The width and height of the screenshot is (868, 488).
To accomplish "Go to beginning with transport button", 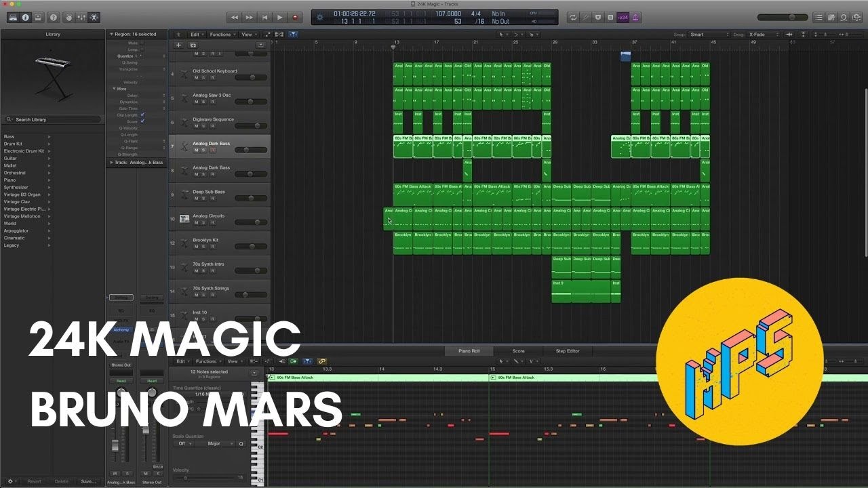I will (264, 17).
